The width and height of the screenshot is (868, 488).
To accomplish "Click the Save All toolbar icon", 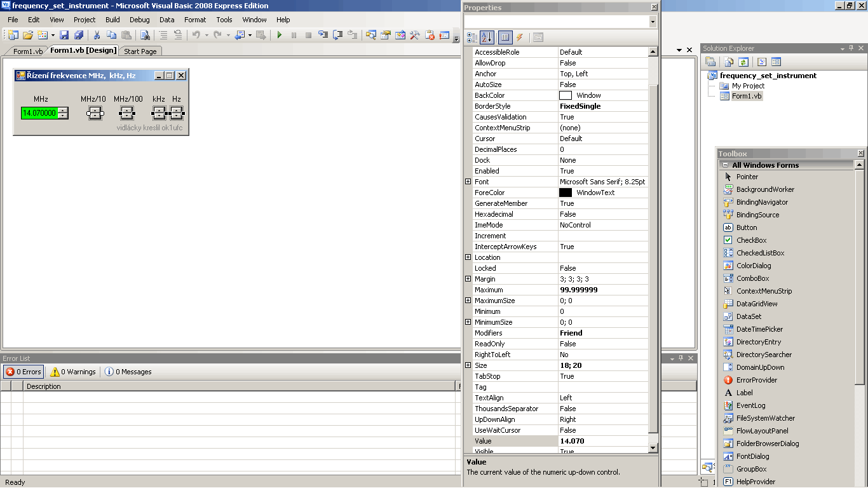I will (x=79, y=36).
